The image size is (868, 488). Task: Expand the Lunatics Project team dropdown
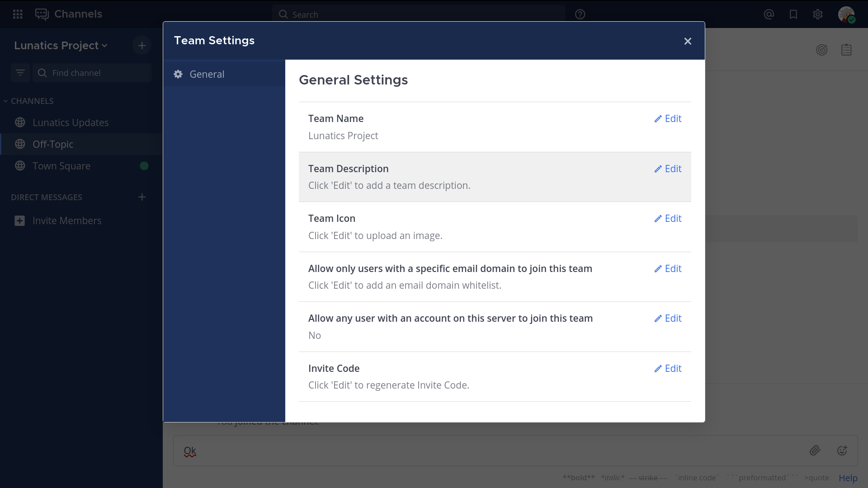click(x=61, y=46)
